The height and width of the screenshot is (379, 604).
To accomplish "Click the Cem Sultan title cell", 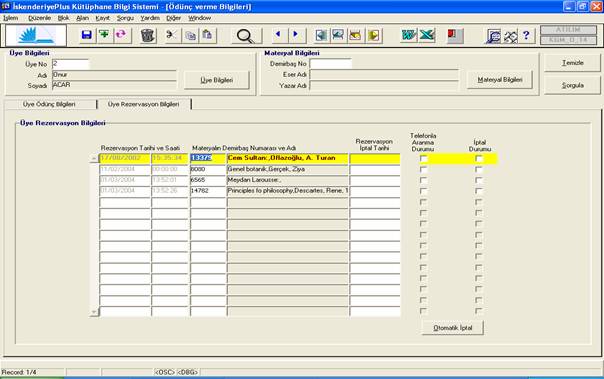I will pyautogui.click(x=288, y=158).
